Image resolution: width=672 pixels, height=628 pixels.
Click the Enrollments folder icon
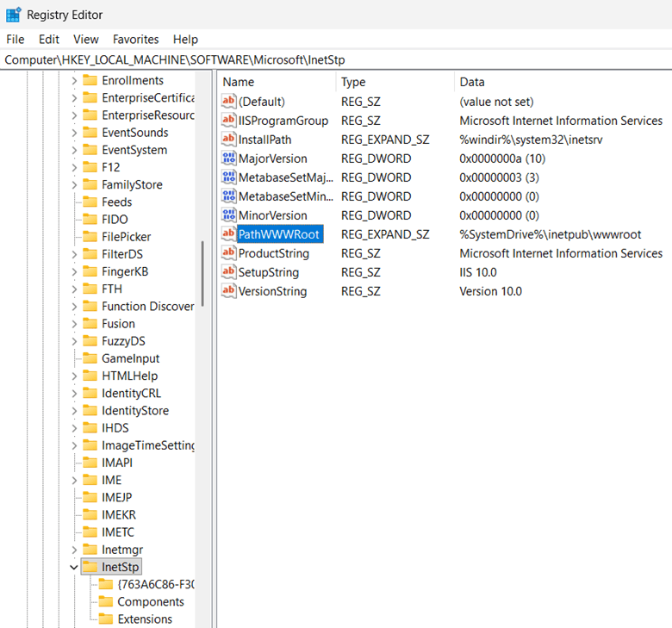point(90,80)
